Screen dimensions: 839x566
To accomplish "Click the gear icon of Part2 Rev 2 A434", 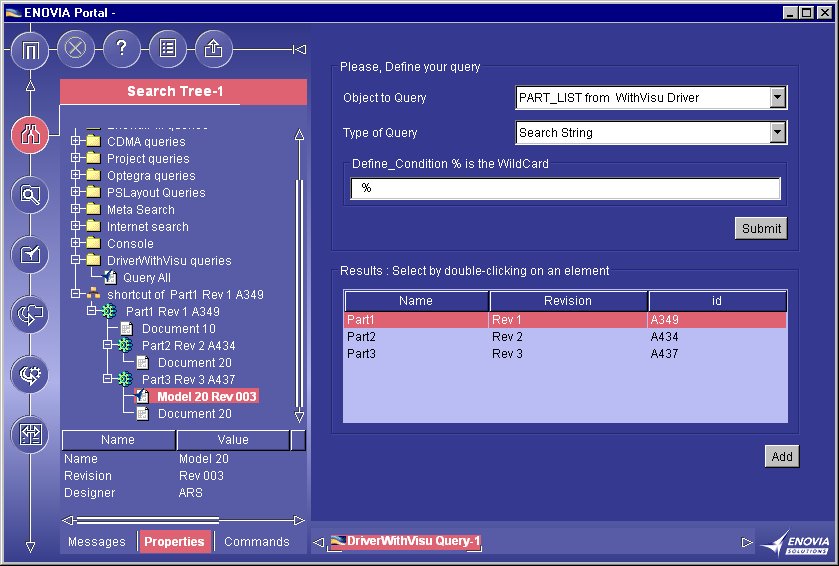I will point(125,345).
